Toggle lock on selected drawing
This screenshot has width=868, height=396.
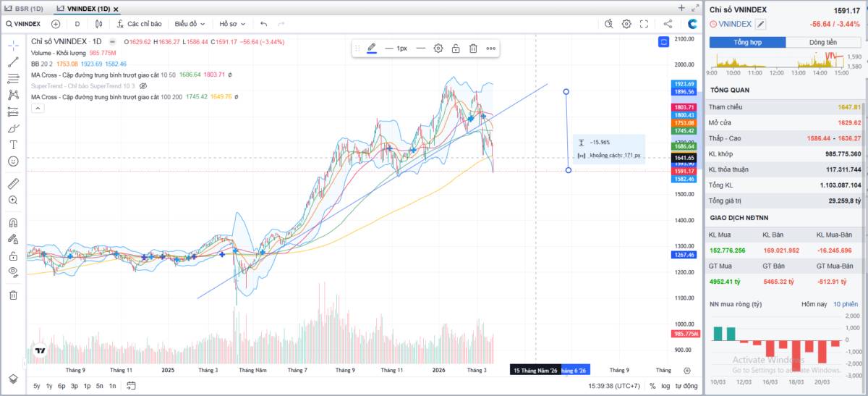pyautogui.click(x=456, y=48)
